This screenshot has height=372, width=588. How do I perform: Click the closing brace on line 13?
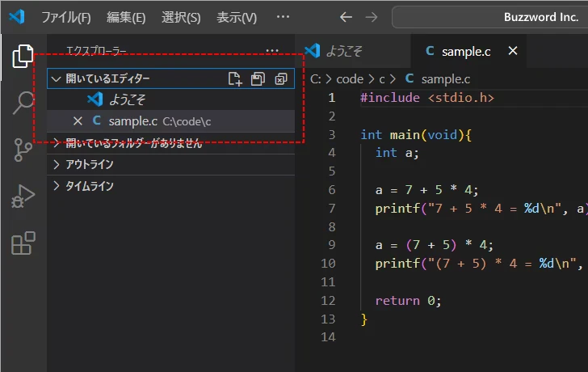click(x=363, y=319)
